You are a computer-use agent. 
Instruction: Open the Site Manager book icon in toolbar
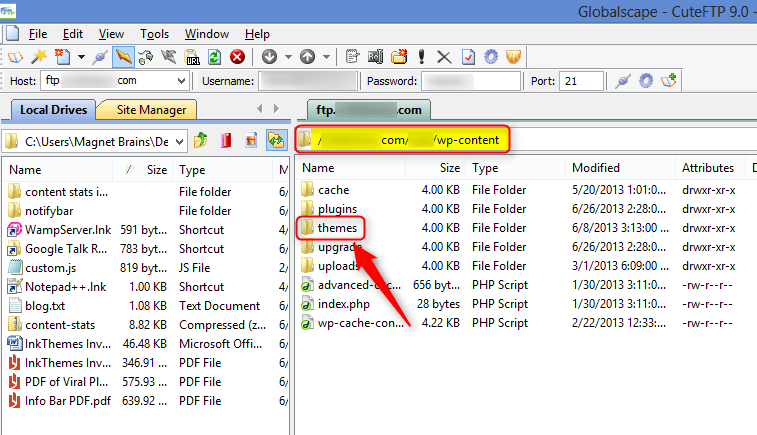pyautogui.click(x=15, y=57)
